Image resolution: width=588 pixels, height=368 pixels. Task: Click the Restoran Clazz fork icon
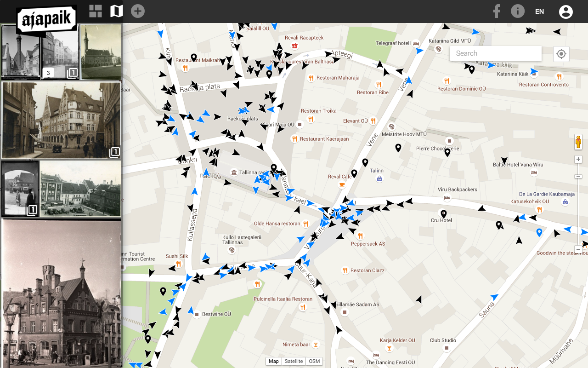point(345,270)
